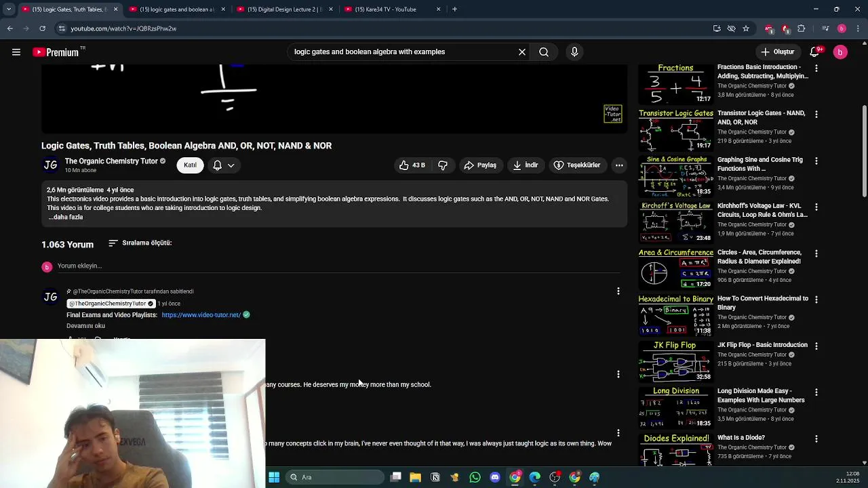Open the Sıralama ölçütü sort menu
Viewport: 868px width, 488px height.
pos(140,243)
